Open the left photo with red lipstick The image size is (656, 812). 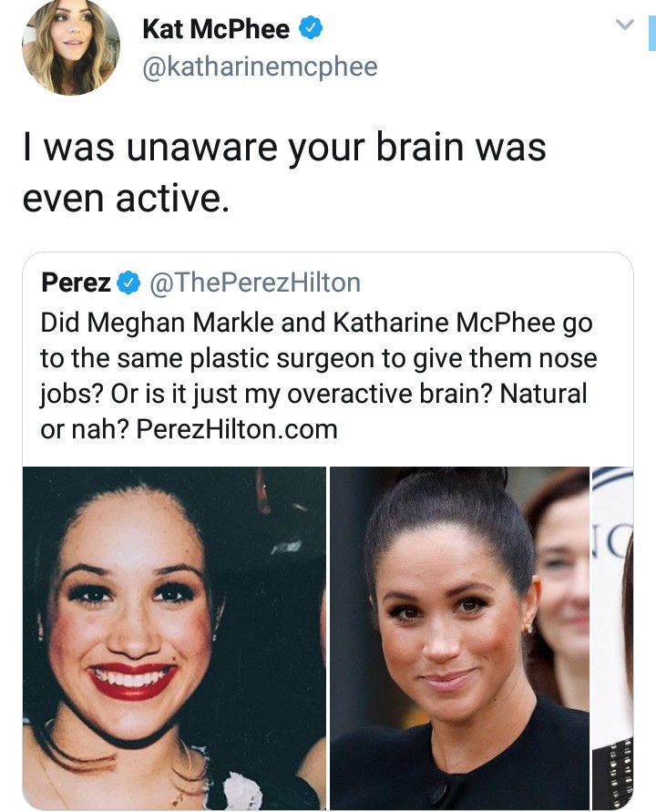click(x=174, y=638)
